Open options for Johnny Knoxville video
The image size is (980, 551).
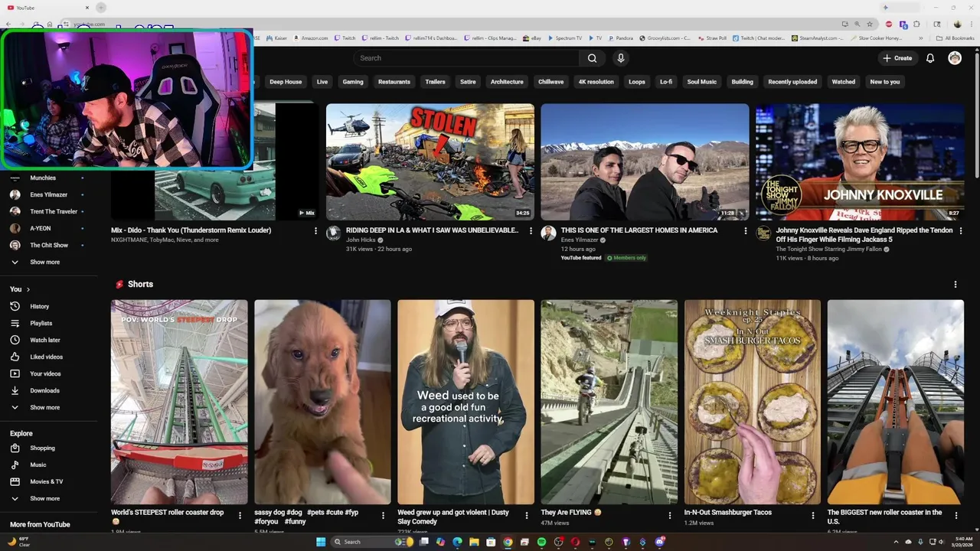(960, 230)
